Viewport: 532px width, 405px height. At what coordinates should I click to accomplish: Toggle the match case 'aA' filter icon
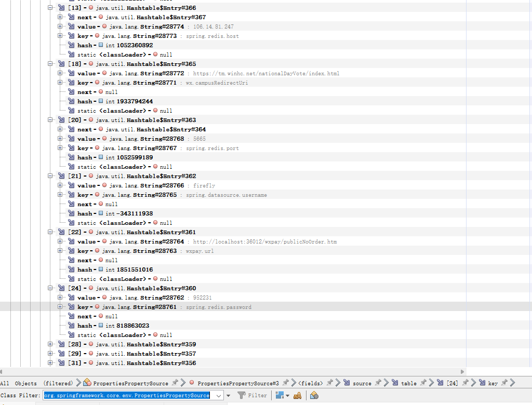(297, 396)
